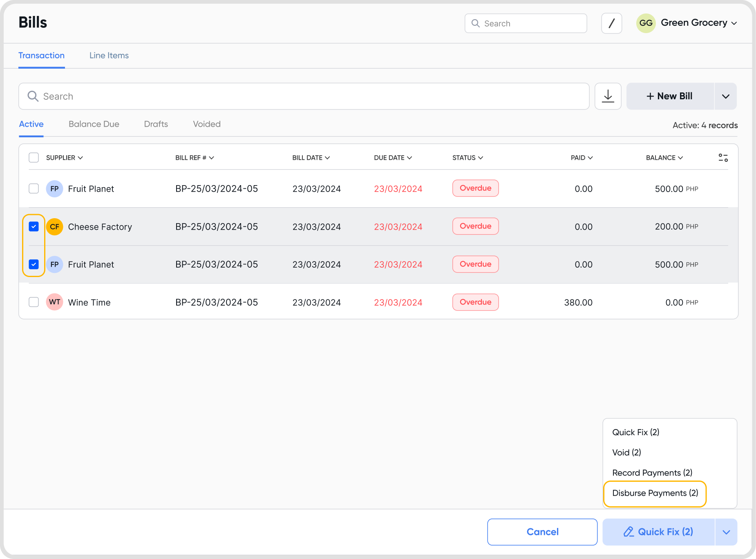Click the GG Green Grocery avatar
Screen dimensions: 756x559
tap(646, 23)
